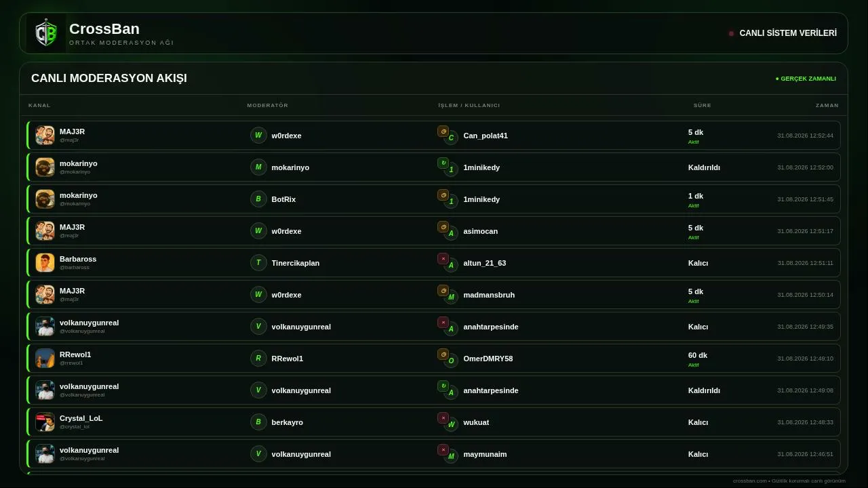The image size is (868, 488).
Task: Click the green unban icon beside 1minikedy Kaldırıldı row
Action: pos(443,163)
